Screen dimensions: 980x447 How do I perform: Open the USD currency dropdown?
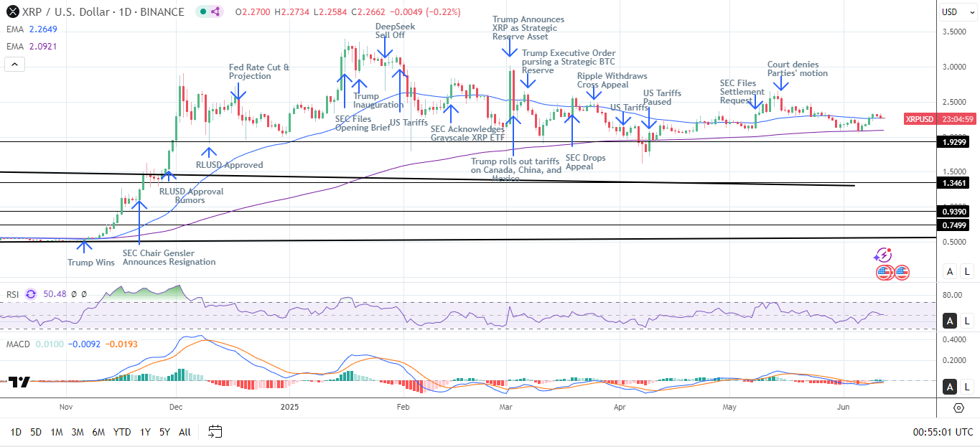point(953,11)
